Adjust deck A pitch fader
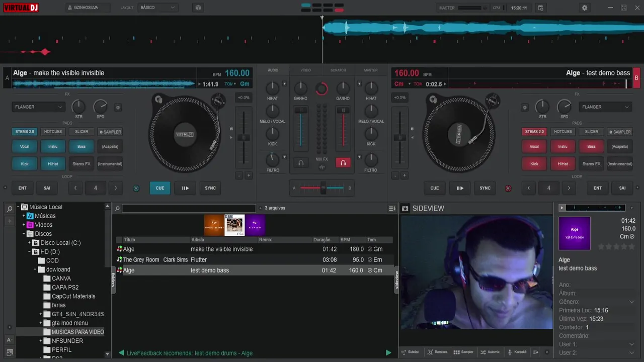This screenshot has width=644, height=362. pos(244,138)
